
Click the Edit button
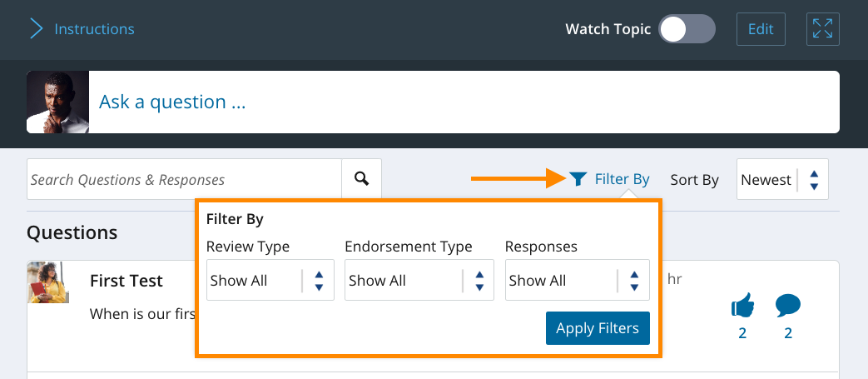[x=761, y=29]
